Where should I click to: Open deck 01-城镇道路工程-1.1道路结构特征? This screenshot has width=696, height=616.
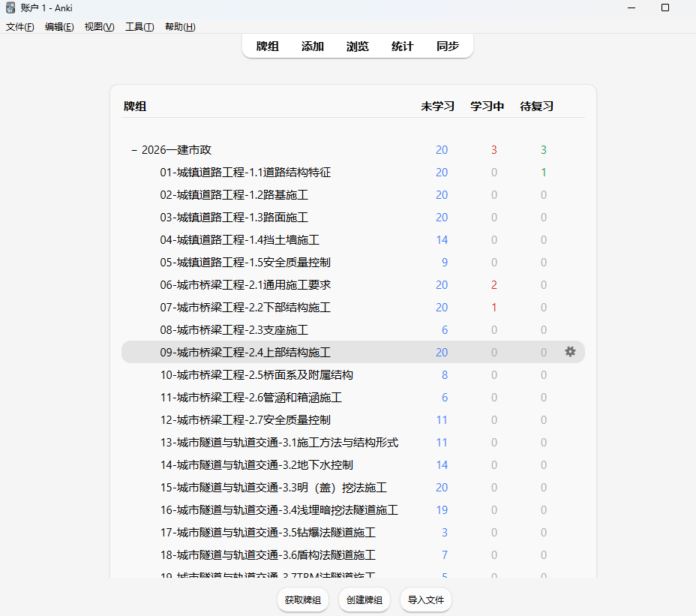[x=245, y=173]
